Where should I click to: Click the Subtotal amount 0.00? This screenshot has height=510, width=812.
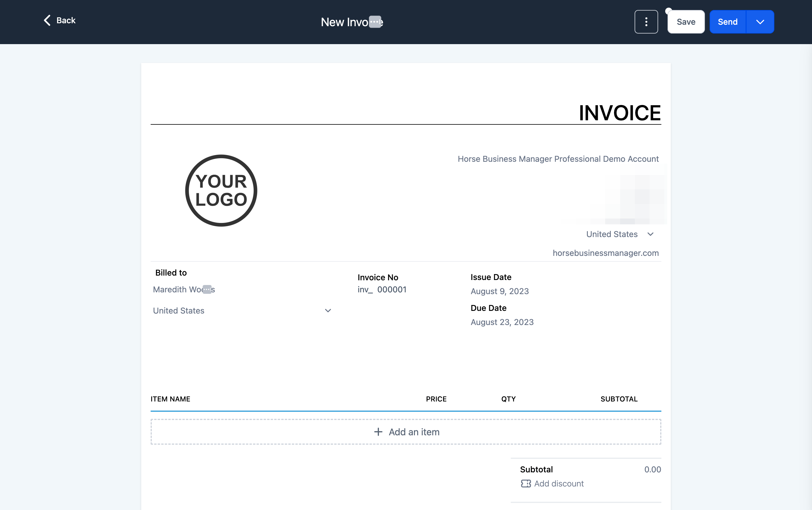pos(653,469)
